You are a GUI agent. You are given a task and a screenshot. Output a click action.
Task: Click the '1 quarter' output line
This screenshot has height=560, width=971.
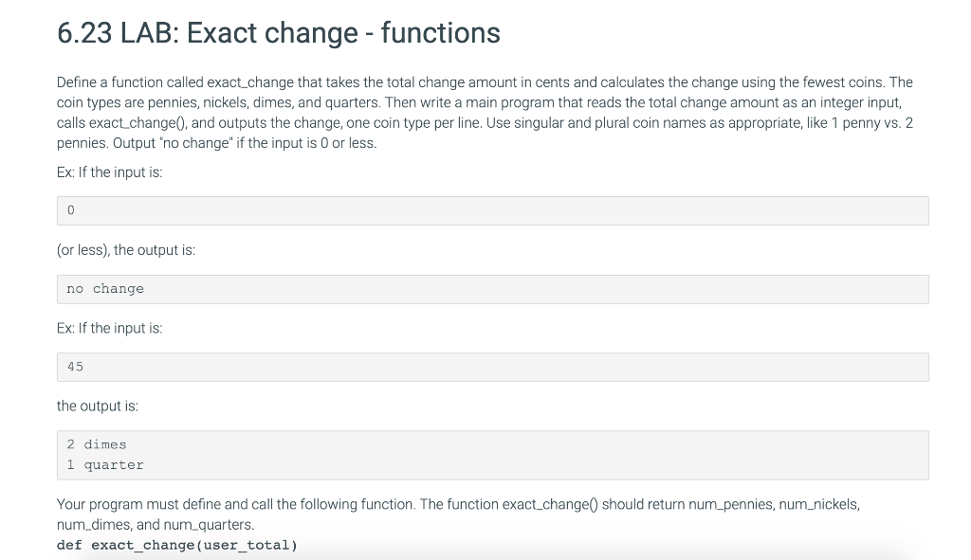[105, 465]
